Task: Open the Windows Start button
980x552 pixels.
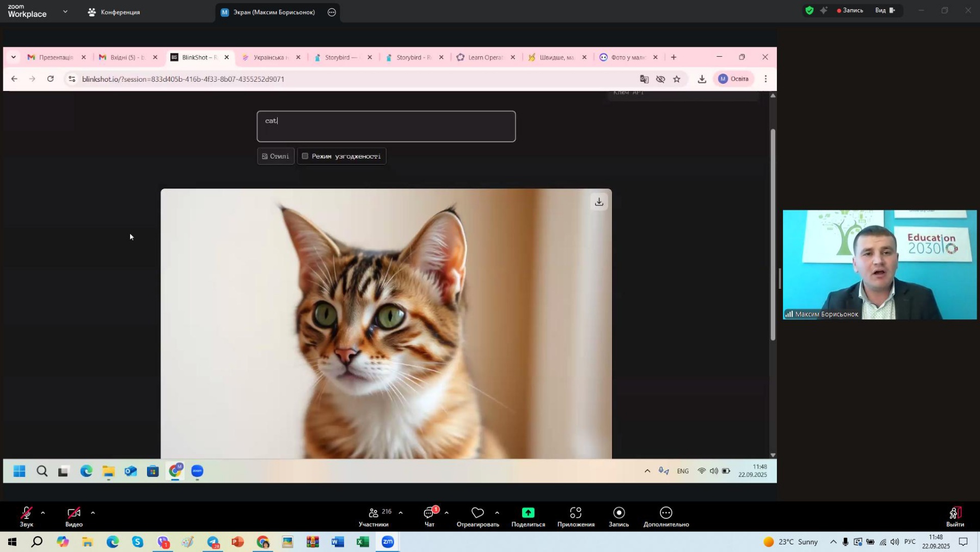Action: pos(11,542)
